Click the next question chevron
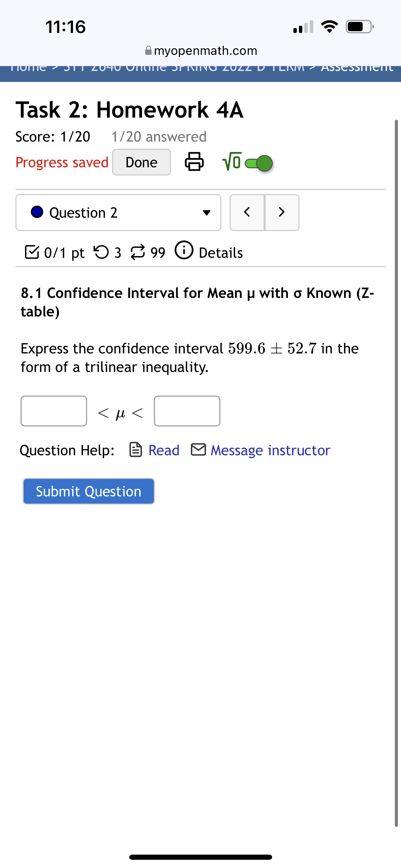Image resolution: width=401 pixels, height=868 pixels. (282, 212)
